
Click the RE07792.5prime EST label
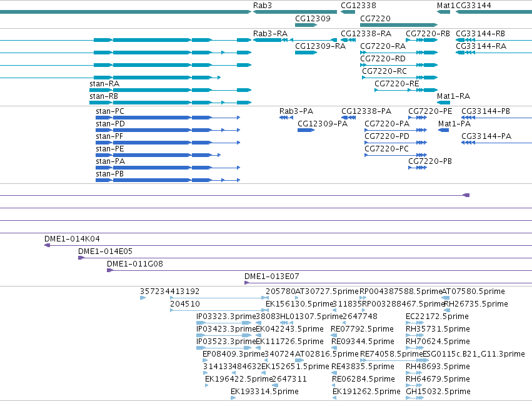click(363, 329)
